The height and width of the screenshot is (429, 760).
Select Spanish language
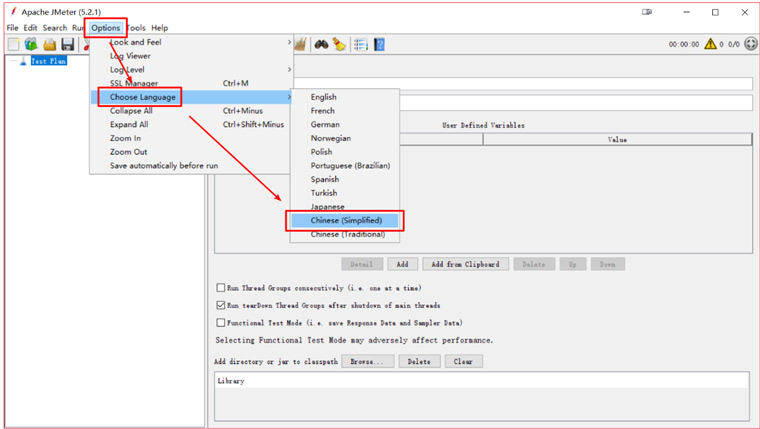(345, 179)
